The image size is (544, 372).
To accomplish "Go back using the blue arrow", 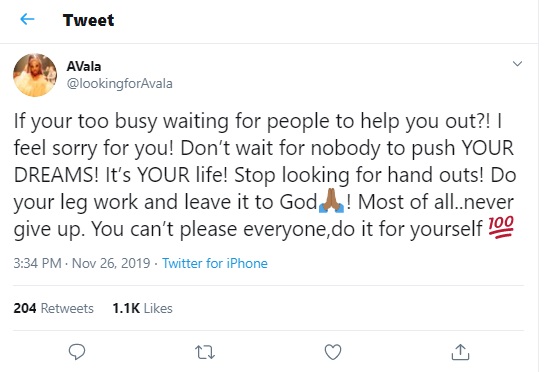I will [x=27, y=19].
